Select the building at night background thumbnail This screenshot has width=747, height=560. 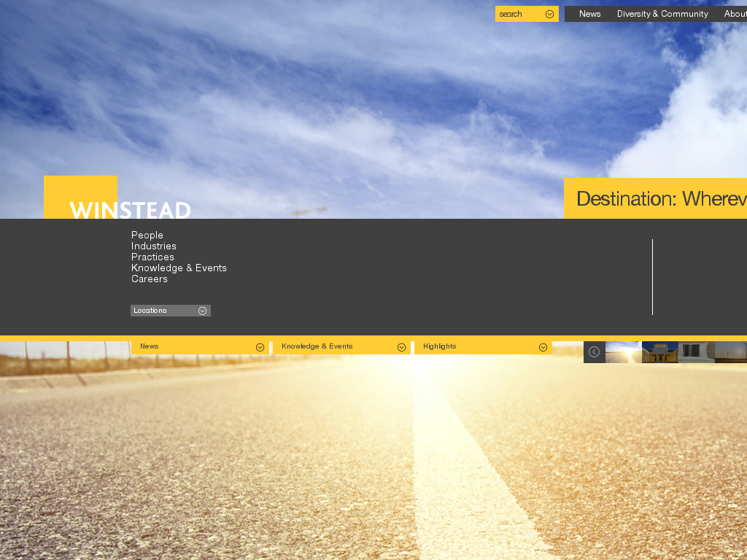pos(659,352)
